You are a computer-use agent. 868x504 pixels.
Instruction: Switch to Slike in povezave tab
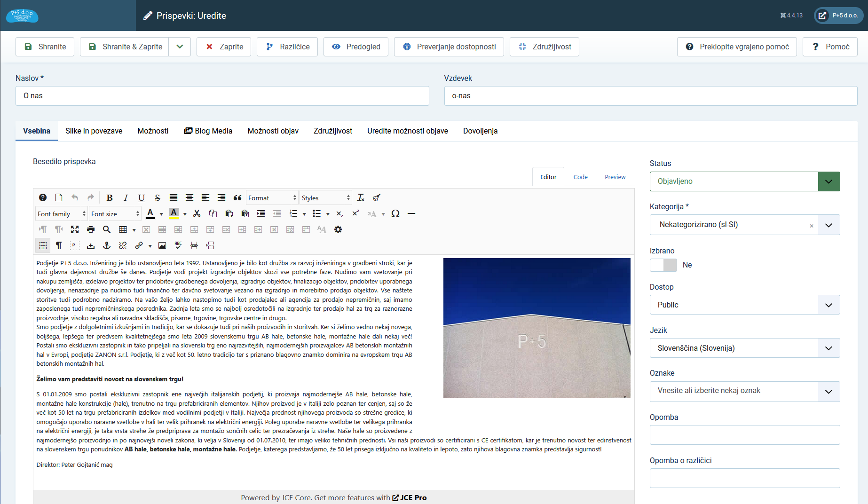94,131
